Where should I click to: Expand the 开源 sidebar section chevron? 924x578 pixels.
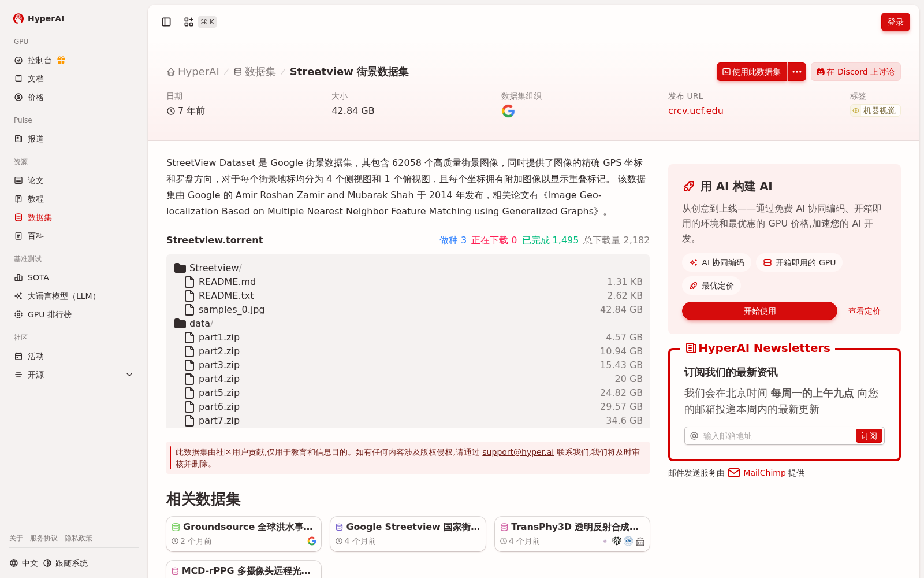pyautogui.click(x=129, y=375)
